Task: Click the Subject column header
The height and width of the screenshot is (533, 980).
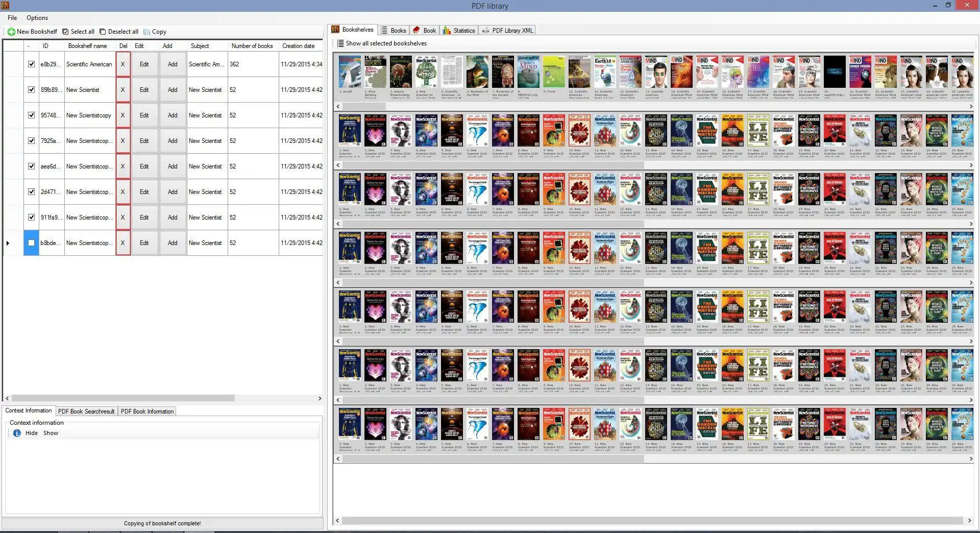Action: 207,46
